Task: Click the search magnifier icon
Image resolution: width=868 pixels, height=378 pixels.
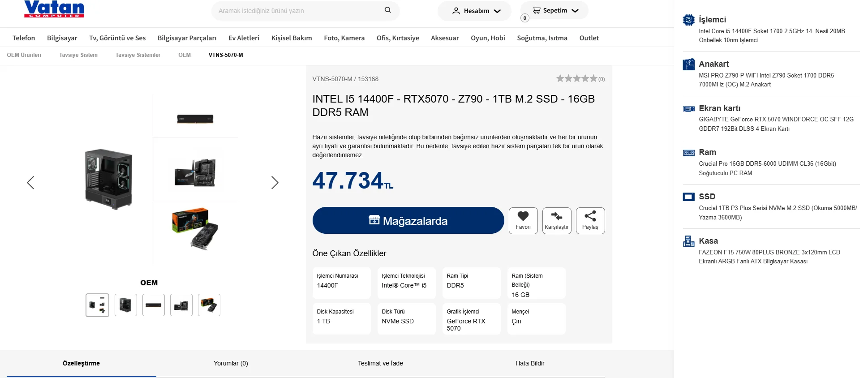Action: 387,10
